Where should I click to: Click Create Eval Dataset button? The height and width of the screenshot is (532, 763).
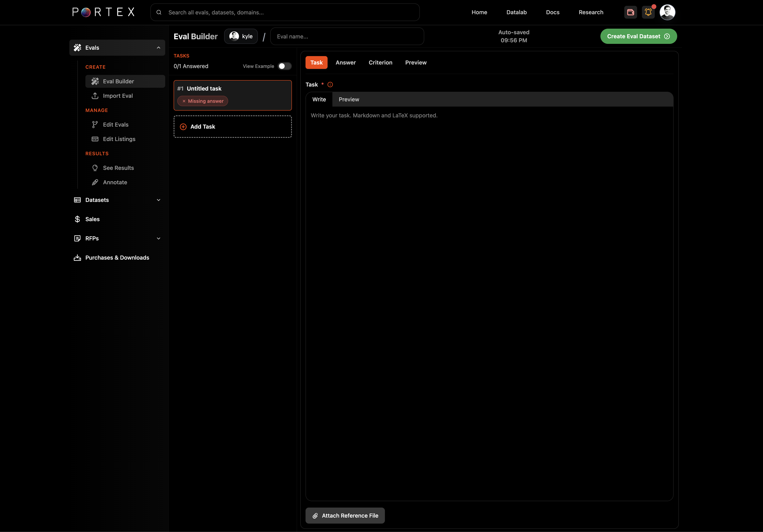(x=638, y=36)
